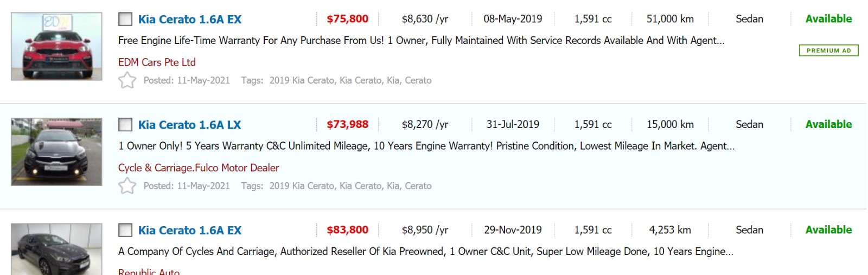
Task: Click favorite star on Cerato LX listing
Action: click(x=127, y=186)
